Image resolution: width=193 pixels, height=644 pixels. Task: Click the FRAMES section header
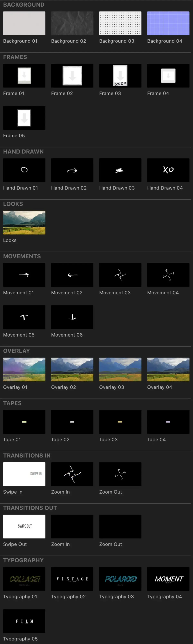pyautogui.click(x=15, y=57)
